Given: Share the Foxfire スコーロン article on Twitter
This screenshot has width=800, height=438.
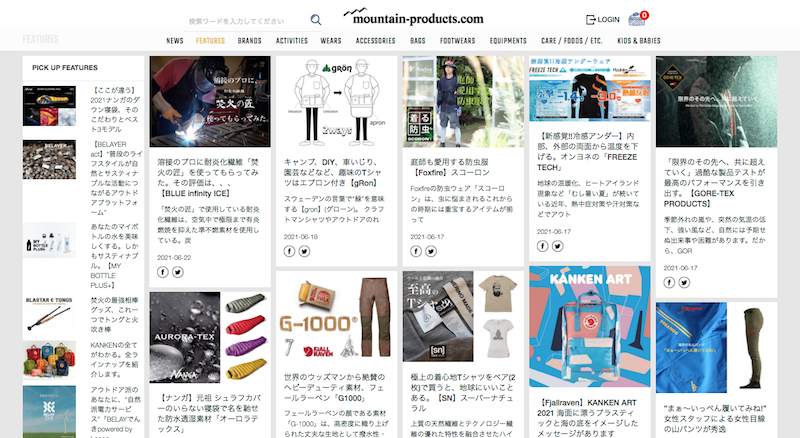Looking at the screenshot, I should 430,251.
